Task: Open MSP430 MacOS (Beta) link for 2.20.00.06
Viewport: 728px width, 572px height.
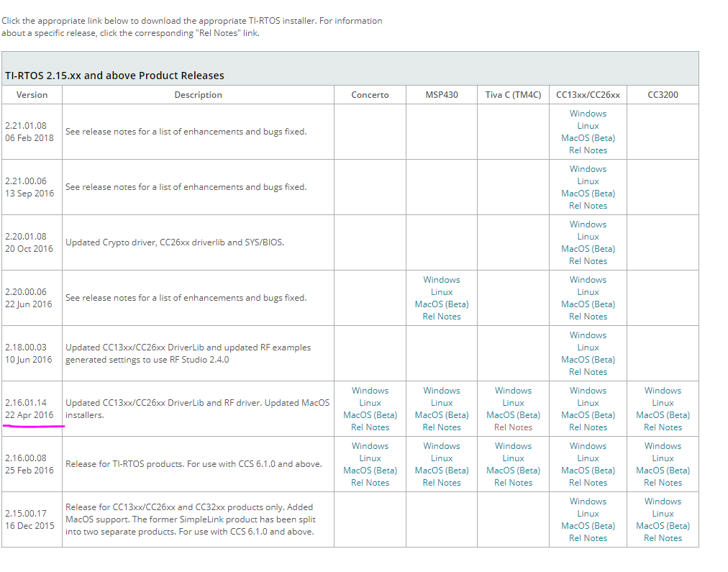Action: pos(442,304)
